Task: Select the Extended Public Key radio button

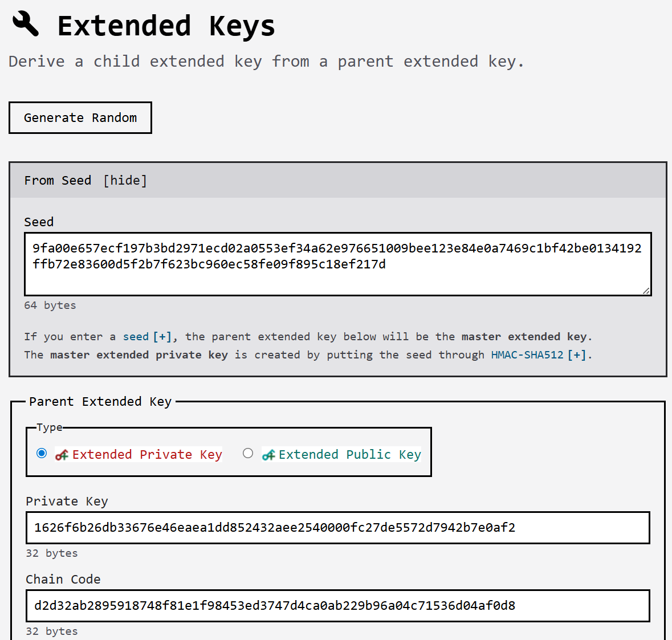Action: click(248, 453)
